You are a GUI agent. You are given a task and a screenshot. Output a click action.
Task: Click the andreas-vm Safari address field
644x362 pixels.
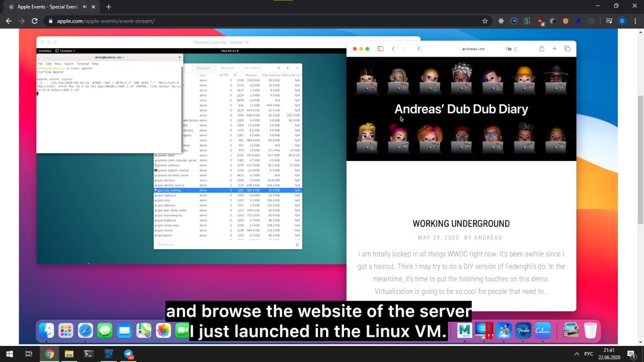(x=473, y=49)
